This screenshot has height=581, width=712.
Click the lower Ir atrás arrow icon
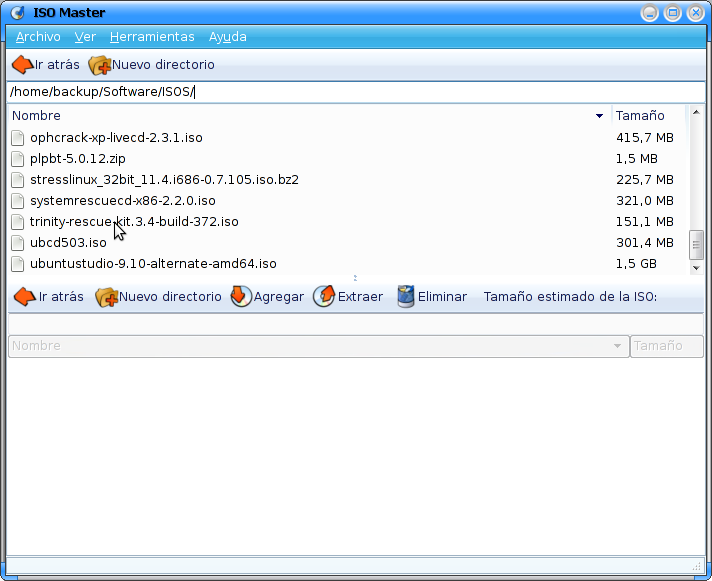tap(24, 297)
